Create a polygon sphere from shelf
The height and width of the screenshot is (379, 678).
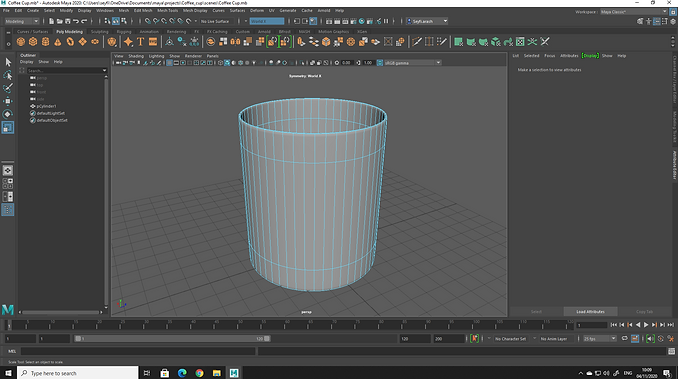(21, 42)
